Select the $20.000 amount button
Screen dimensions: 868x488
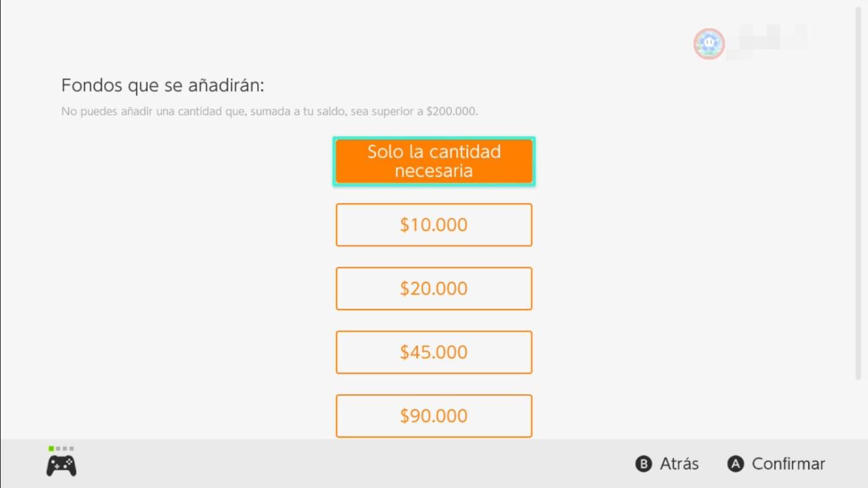click(434, 289)
